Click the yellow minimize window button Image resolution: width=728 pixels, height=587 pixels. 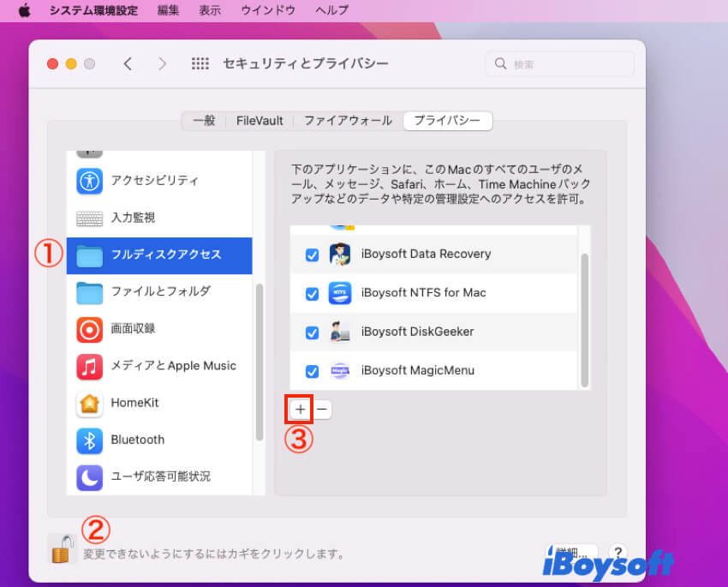pyautogui.click(x=71, y=63)
